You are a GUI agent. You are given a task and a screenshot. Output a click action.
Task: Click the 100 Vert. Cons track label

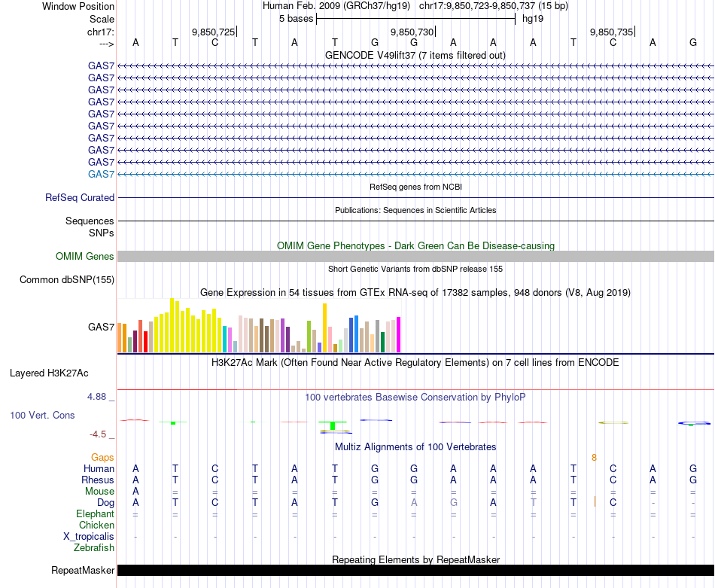[42, 415]
